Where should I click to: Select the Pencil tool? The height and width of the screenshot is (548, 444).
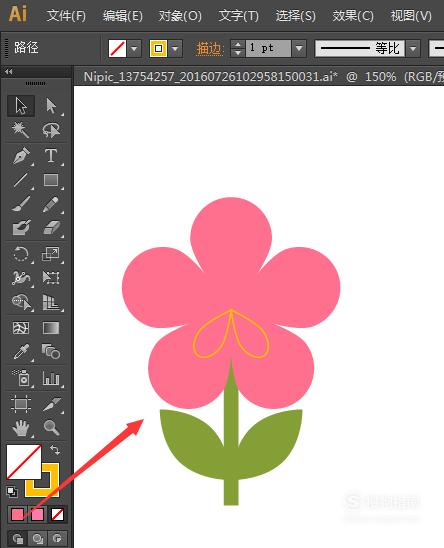coord(51,204)
